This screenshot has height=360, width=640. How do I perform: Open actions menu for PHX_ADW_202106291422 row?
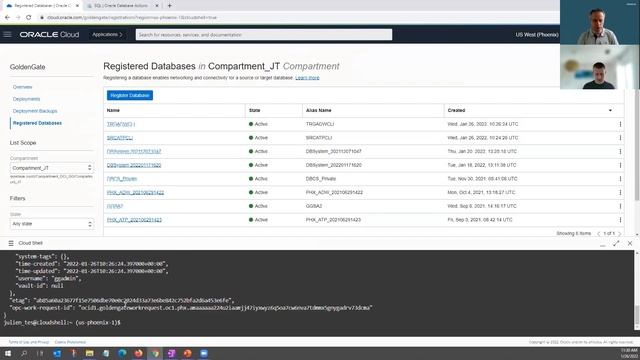(x=620, y=192)
